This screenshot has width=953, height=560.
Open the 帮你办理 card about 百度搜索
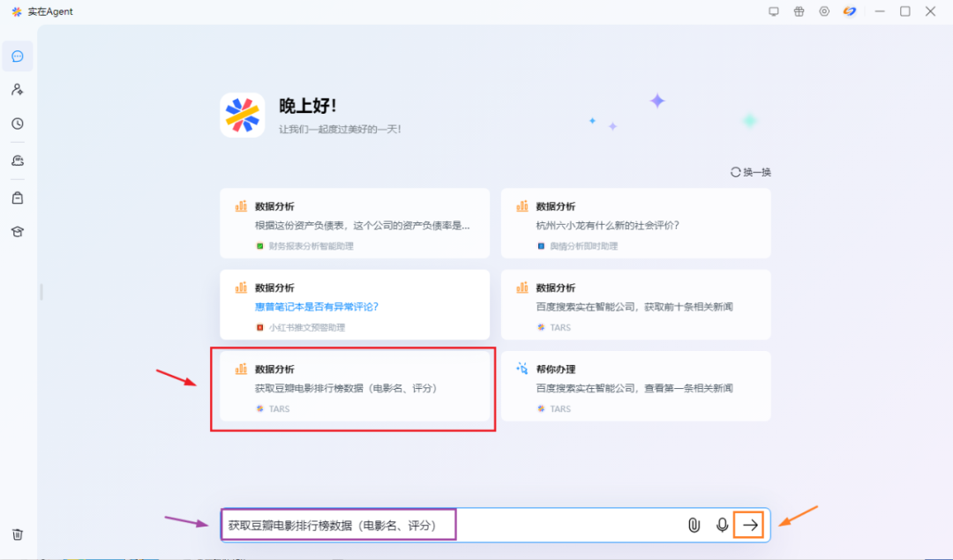[635, 387]
